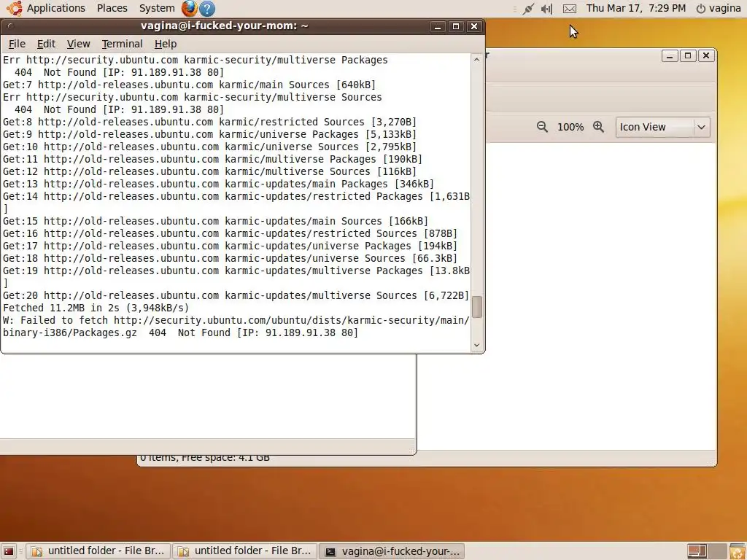
Task: Click the 'W: Failed to fetch' warning line
Action: 236,326
